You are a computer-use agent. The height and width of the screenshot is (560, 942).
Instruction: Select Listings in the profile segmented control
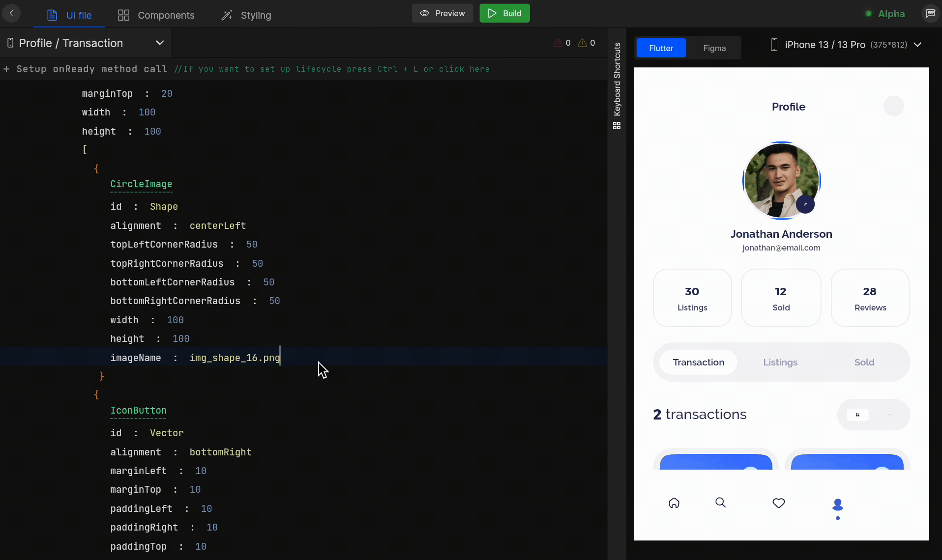(780, 362)
